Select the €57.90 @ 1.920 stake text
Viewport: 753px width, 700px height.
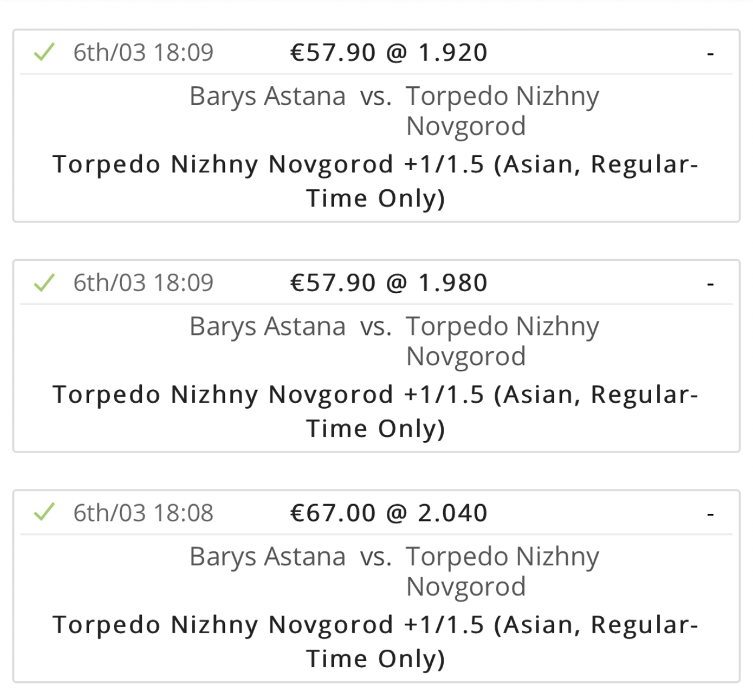pos(389,53)
